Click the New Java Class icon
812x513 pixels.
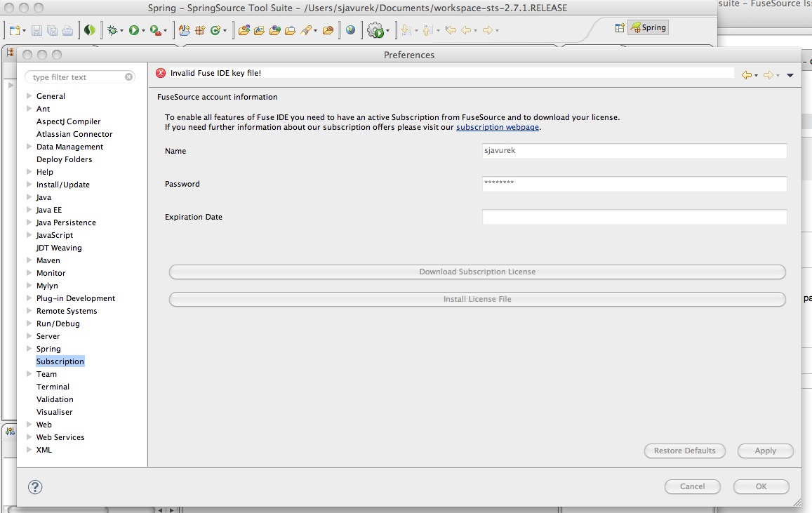point(215,31)
